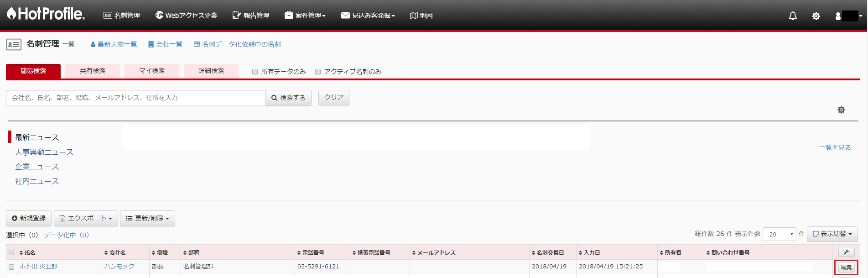Image resolution: width=868 pixels, height=278 pixels.
Task: Click 一覧を見る link
Action: 835,147
